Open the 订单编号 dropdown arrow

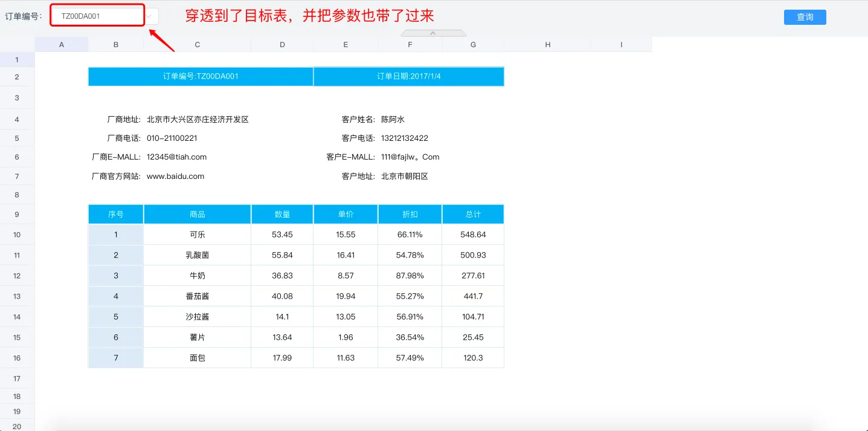[150, 16]
